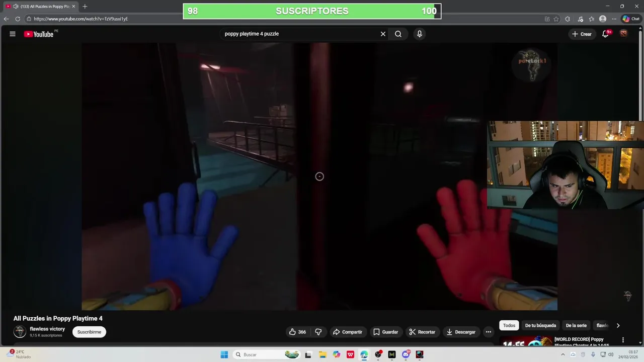Open Task View on the taskbar
Image resolution: width=644 pixels, height=362 pixels.
308,354
